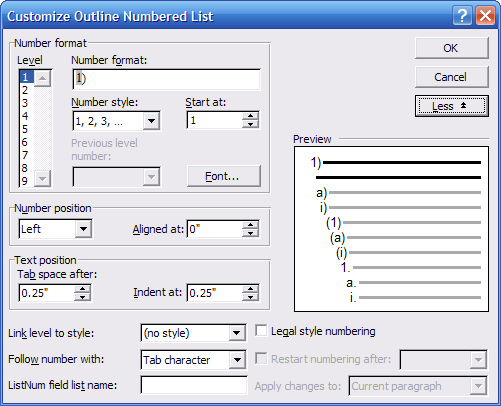
Task: Increase the Start at value with up arrow
Action: pyautogui.click(x=250, y=116)
